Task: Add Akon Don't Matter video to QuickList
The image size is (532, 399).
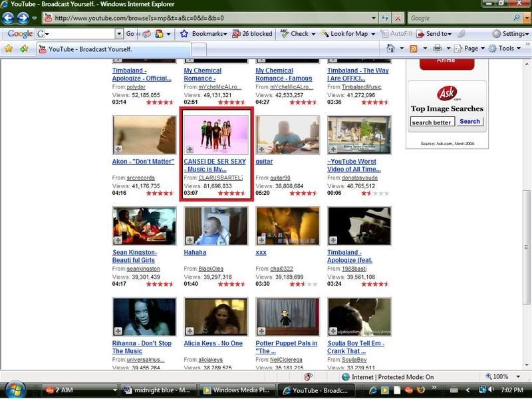Action: [118, 149]
